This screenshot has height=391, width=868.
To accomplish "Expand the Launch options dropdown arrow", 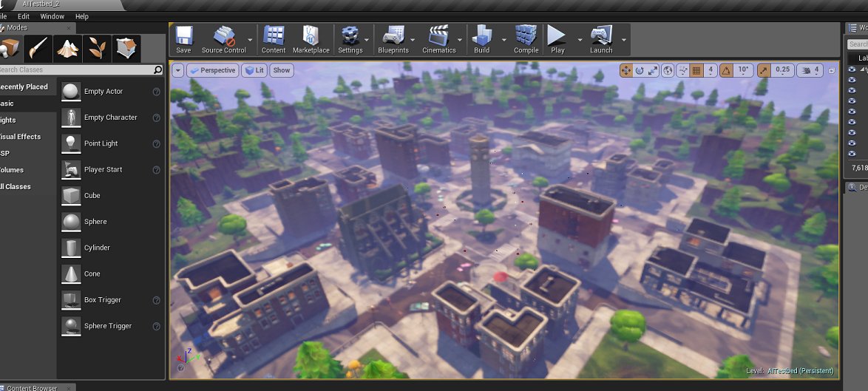I will 624,40.
